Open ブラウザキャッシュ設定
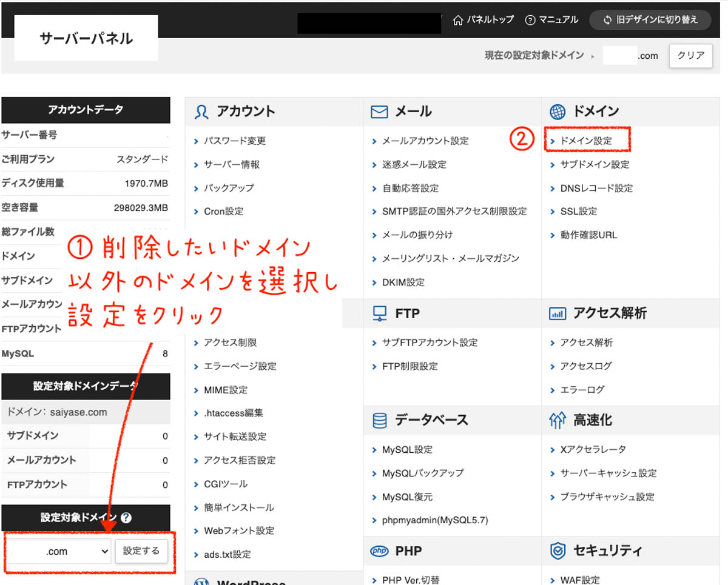 (x=607, y=497)
